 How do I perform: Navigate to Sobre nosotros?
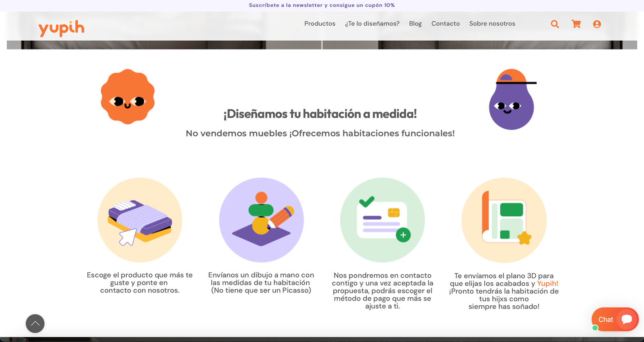(492, 24)
